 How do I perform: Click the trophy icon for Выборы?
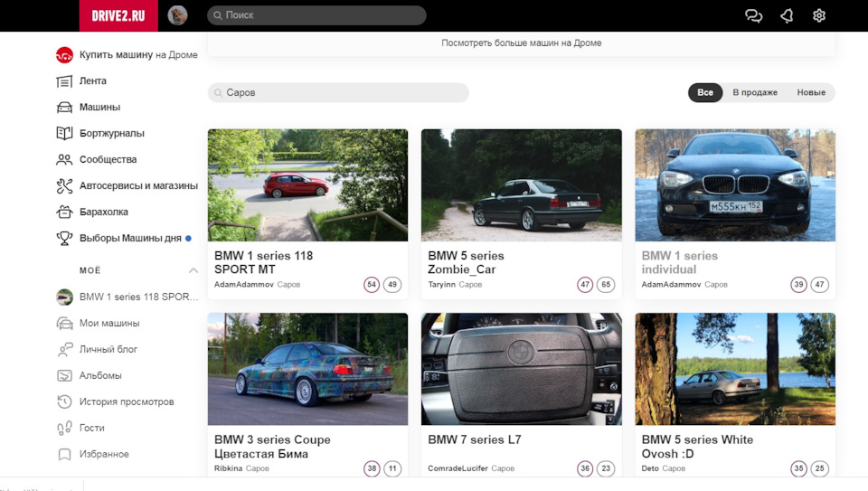(x=64, y=238)
